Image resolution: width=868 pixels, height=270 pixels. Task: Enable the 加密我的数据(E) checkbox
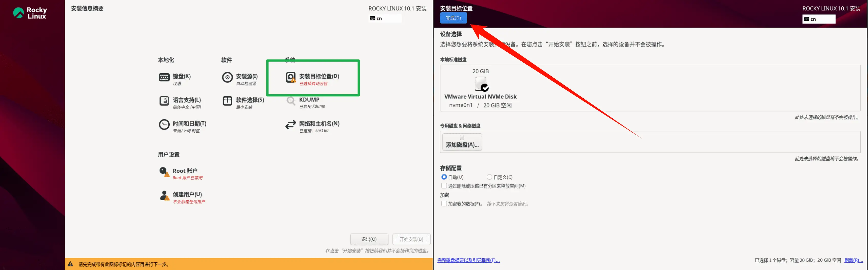[x=444, y=204]
